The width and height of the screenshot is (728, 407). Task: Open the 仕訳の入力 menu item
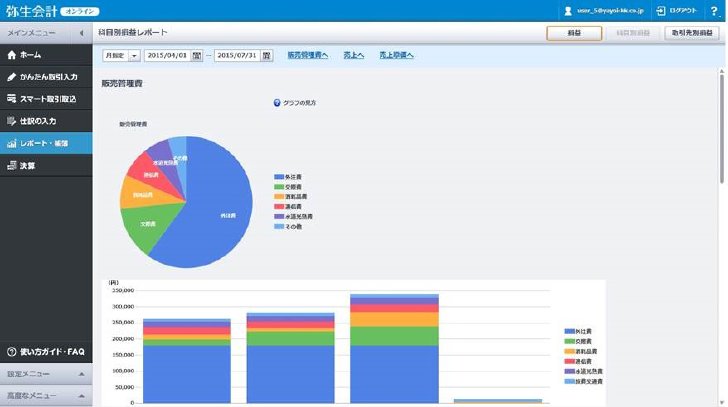[46, 121]
